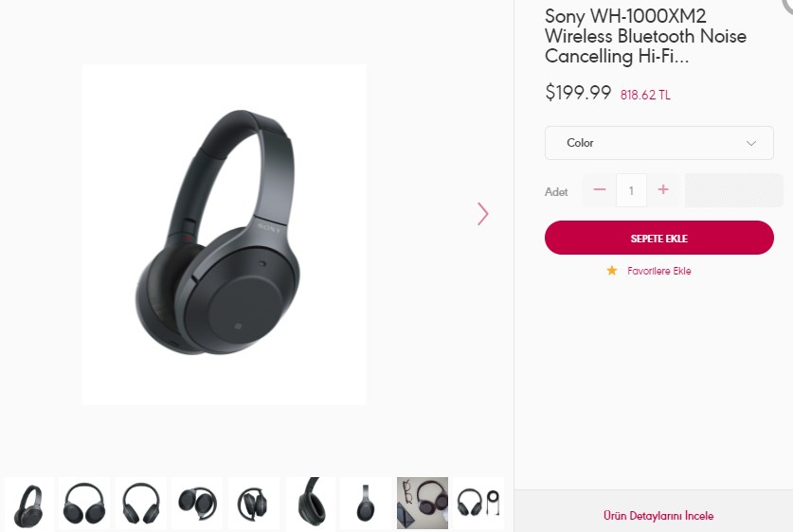Click the quantity input field

point(631,190)
